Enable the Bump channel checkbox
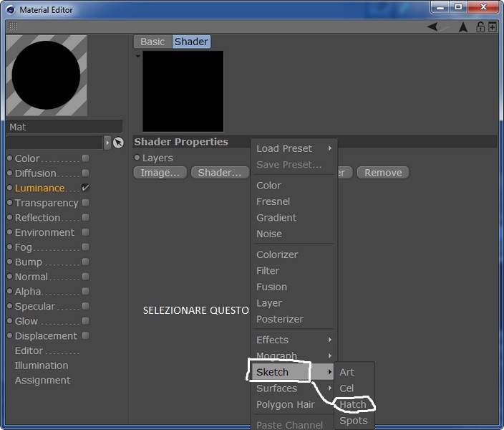The height and width of the screenshot is (430, 504). (85, 262)
